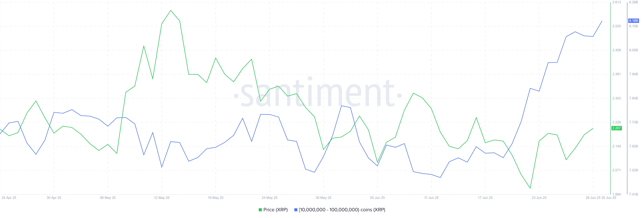Click the 29 Jun 25 date label
This screenshot has width=644, height=218.
click(593, 198)
